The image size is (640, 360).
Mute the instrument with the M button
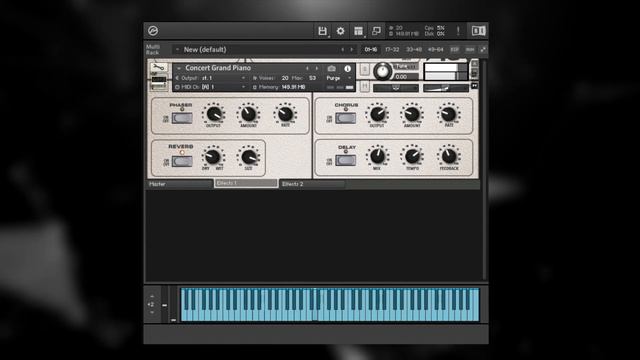tap(364, 86)
